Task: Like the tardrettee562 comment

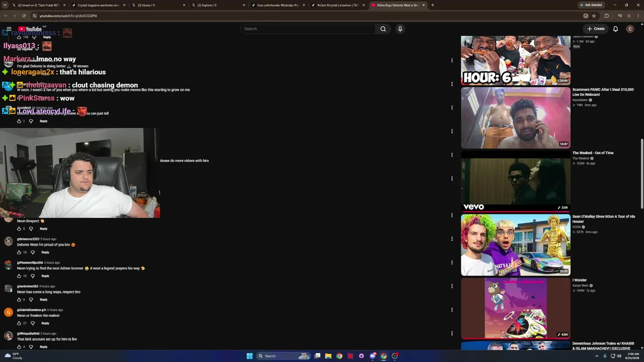Action: point(19,300)
